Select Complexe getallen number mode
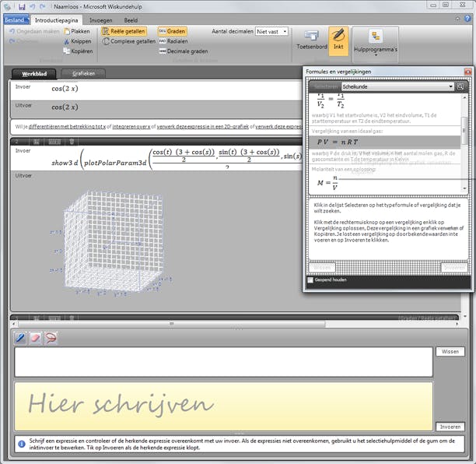The image size is (476, 464). (128, 41)
